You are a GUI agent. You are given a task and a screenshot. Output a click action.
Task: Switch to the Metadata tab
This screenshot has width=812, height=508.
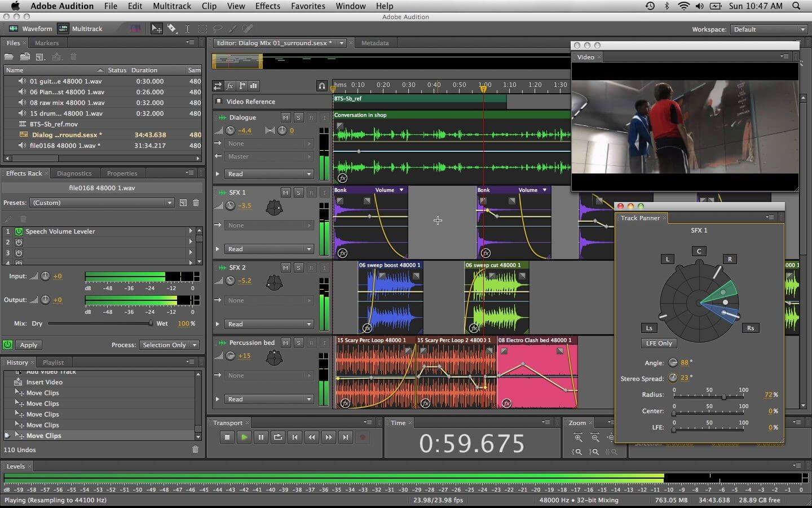(375, 42)
